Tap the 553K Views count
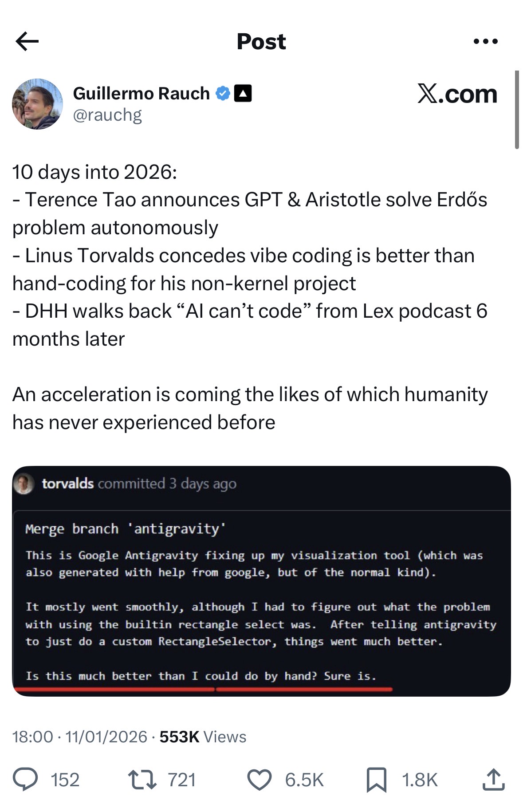Viewport: 523px width, 812px height. (x=203, y=737)
